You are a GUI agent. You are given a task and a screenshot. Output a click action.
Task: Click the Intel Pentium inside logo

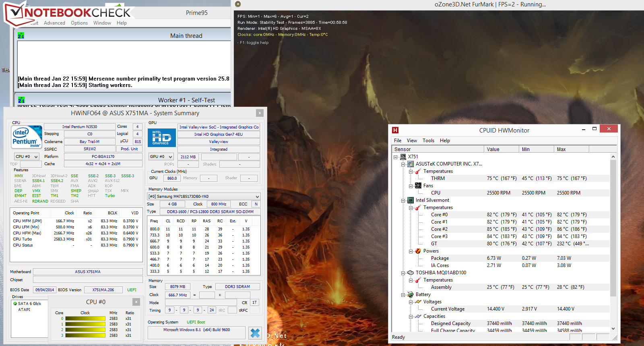pyautogui.click(x=27, y=137)
